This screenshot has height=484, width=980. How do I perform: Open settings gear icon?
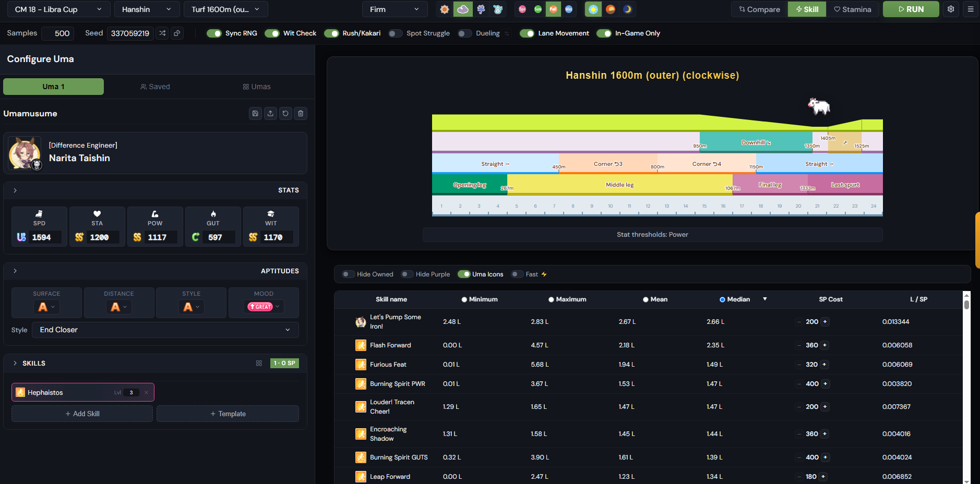point(951,9)
